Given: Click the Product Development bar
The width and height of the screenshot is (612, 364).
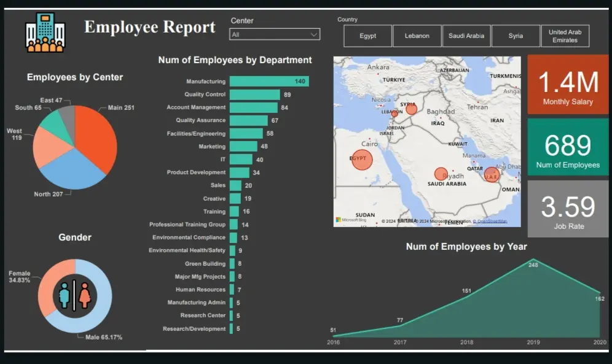Looking at the screenshot, I should 239,172.
